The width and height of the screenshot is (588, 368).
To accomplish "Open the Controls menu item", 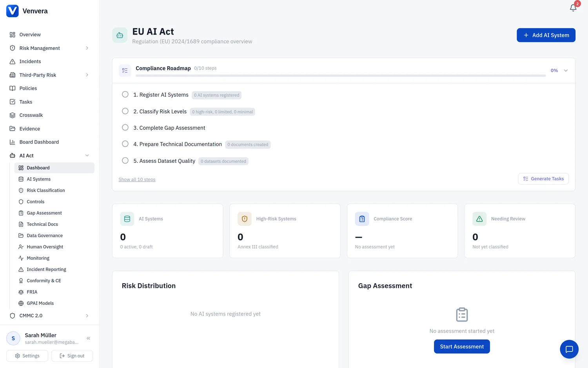I will [54, 202].
